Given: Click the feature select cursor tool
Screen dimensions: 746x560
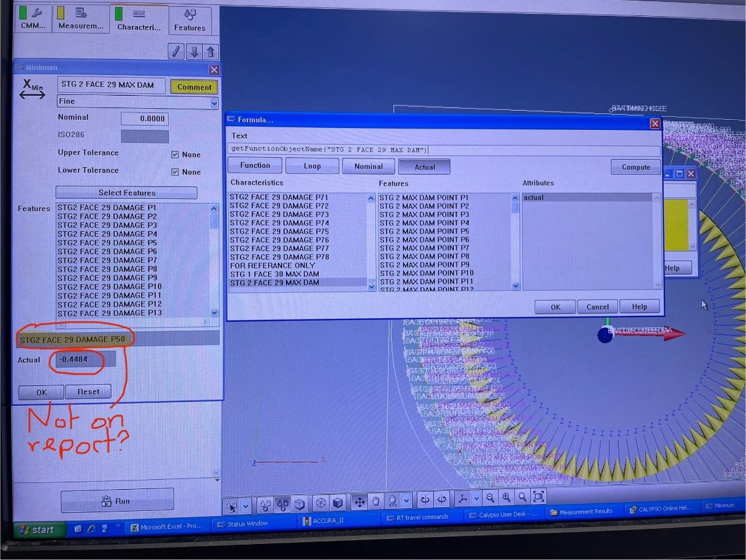Looking at the screenshot, I should point(231,505).
